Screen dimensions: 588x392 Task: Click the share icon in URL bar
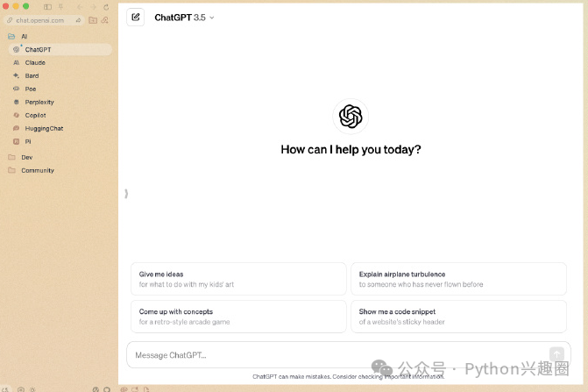click(78, 20)
